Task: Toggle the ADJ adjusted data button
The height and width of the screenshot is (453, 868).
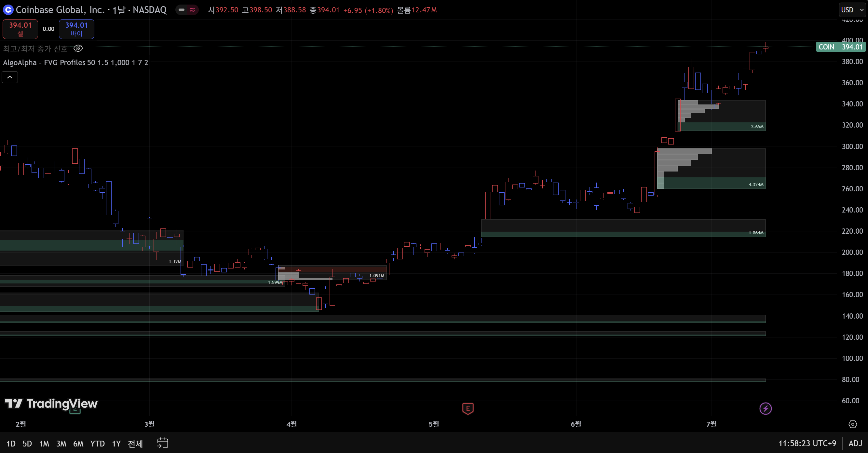Action: click(855, 443)
